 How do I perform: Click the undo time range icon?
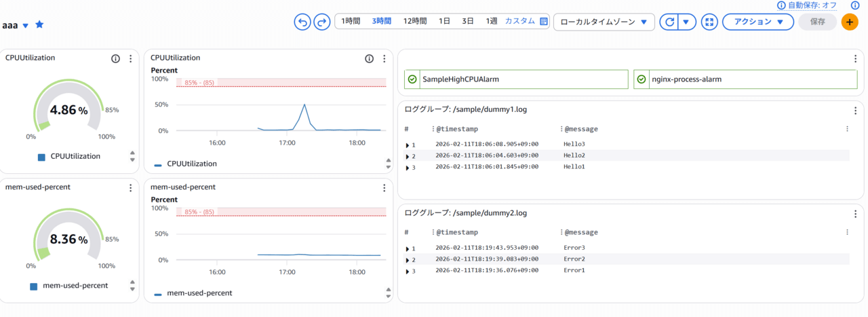pyautogui.click(x=302, y=22)
